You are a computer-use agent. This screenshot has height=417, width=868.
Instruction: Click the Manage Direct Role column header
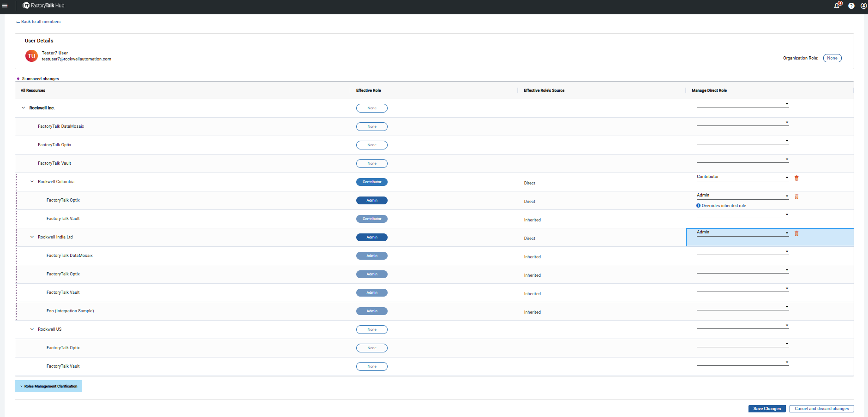click(x=709, y=90)
